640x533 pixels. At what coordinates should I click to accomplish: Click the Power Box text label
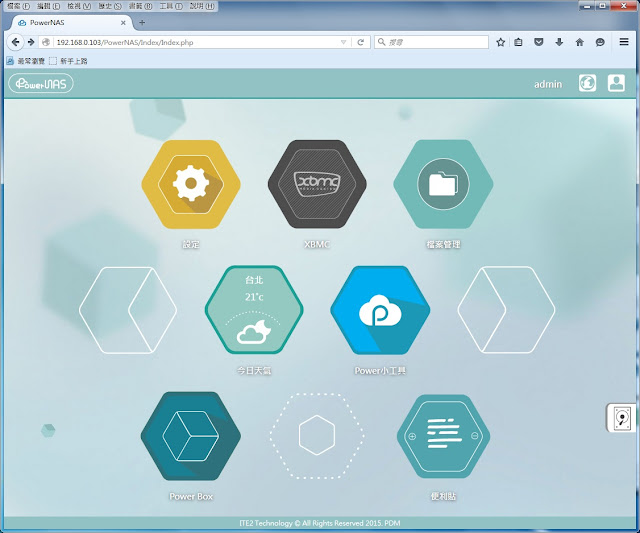(191, 497)
